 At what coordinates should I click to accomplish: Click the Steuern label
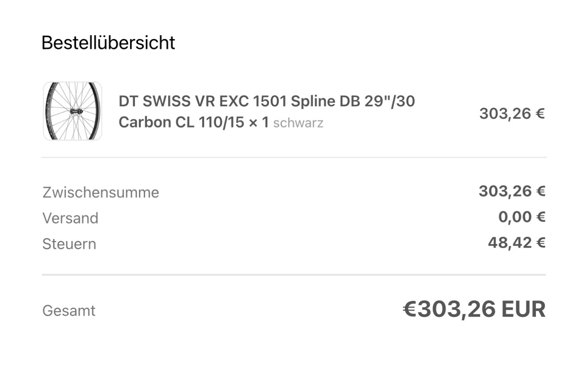69,244
